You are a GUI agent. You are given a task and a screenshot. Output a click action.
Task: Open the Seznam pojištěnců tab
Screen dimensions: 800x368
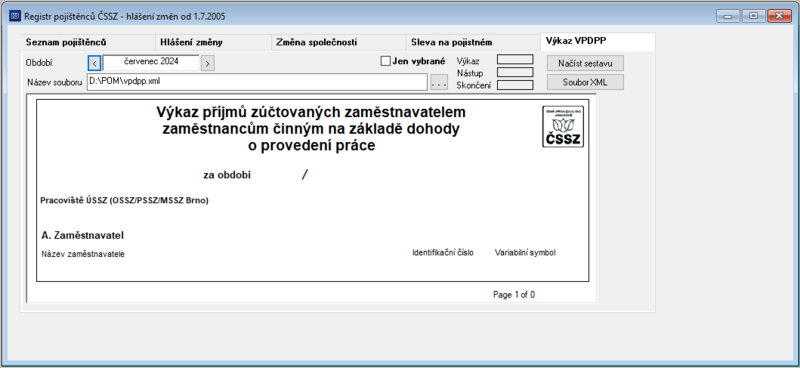coord(87,42)
